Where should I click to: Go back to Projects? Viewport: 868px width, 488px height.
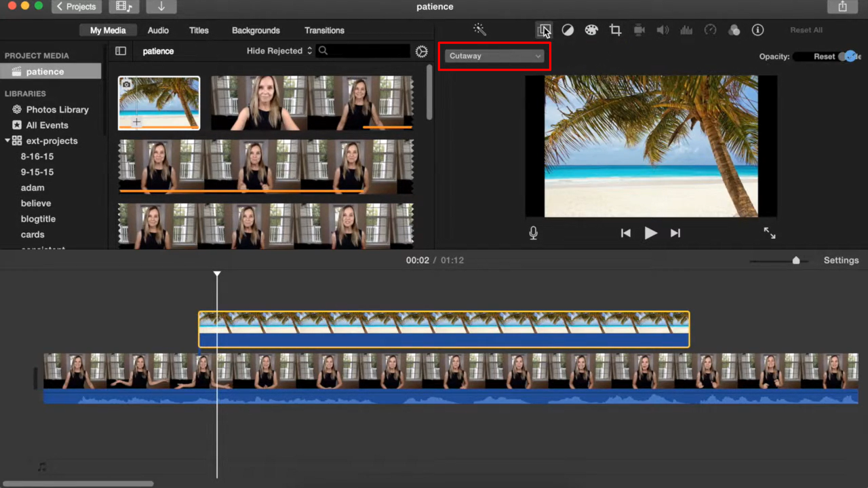[x=77, y=7]
